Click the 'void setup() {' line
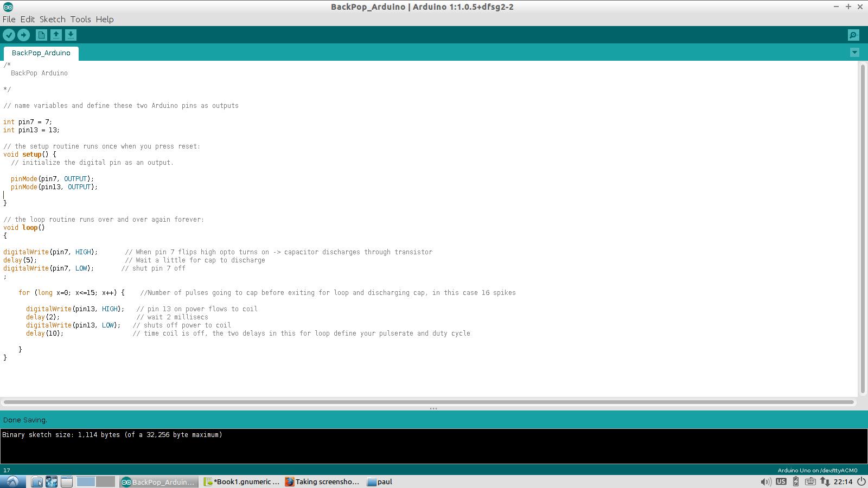868x488 pixels. coord(30,155)
